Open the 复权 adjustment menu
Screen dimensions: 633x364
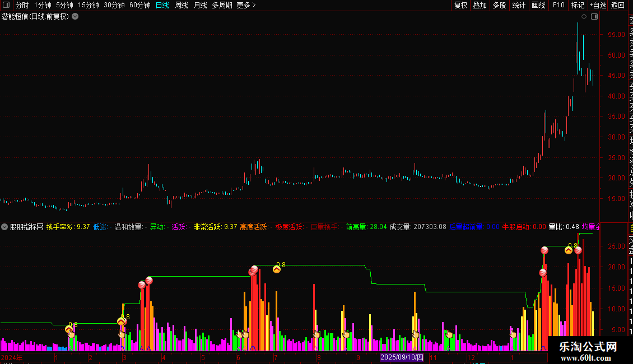pos(460,5)
